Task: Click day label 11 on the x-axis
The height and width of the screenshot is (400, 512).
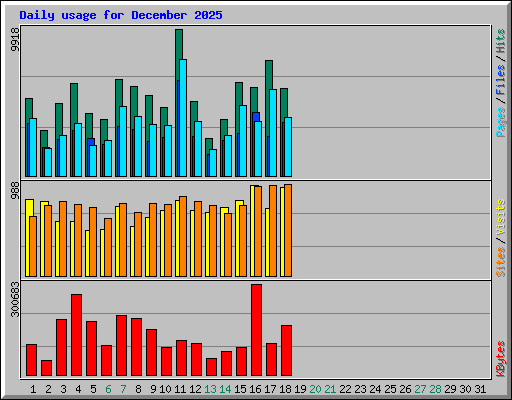Action: (180, 389)
